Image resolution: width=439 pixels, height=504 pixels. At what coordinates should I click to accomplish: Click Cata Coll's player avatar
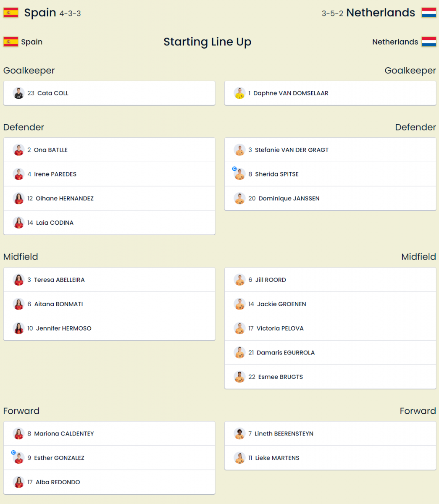coord(18,93)
